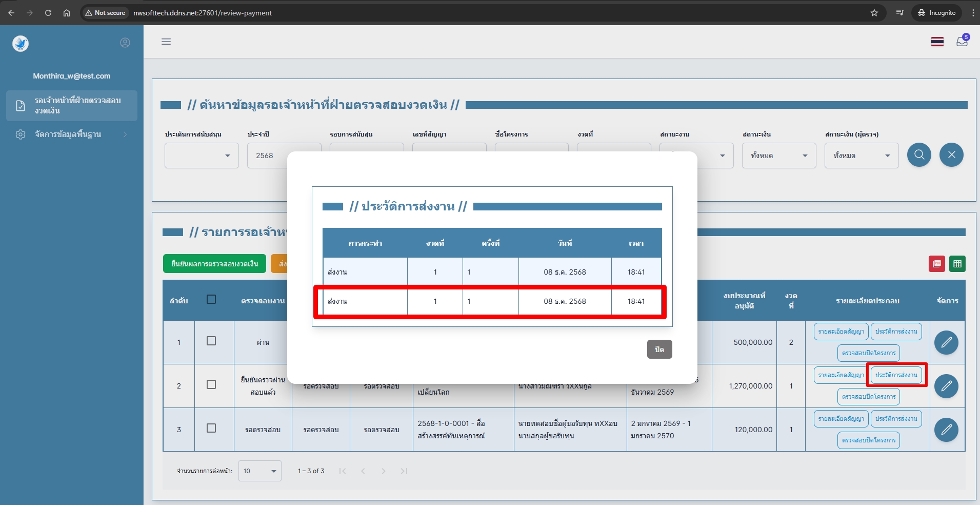
Task: Tick the checkbox in row 3
Action: point(211,429)
